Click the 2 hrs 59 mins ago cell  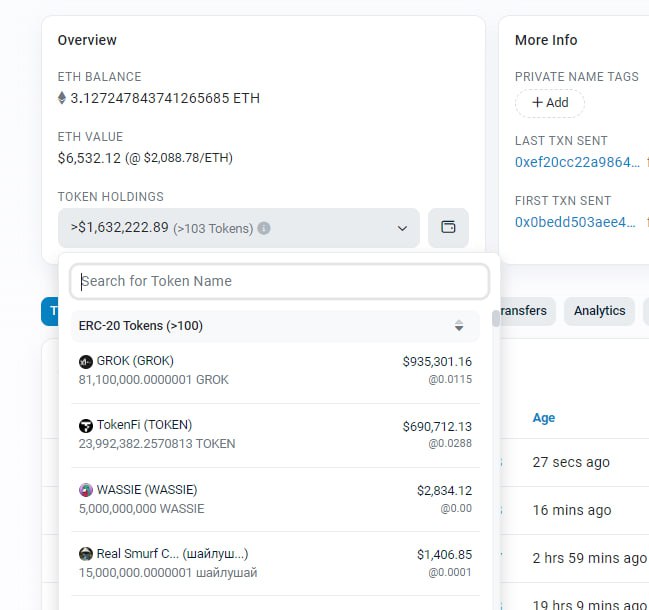click(589, 558)
